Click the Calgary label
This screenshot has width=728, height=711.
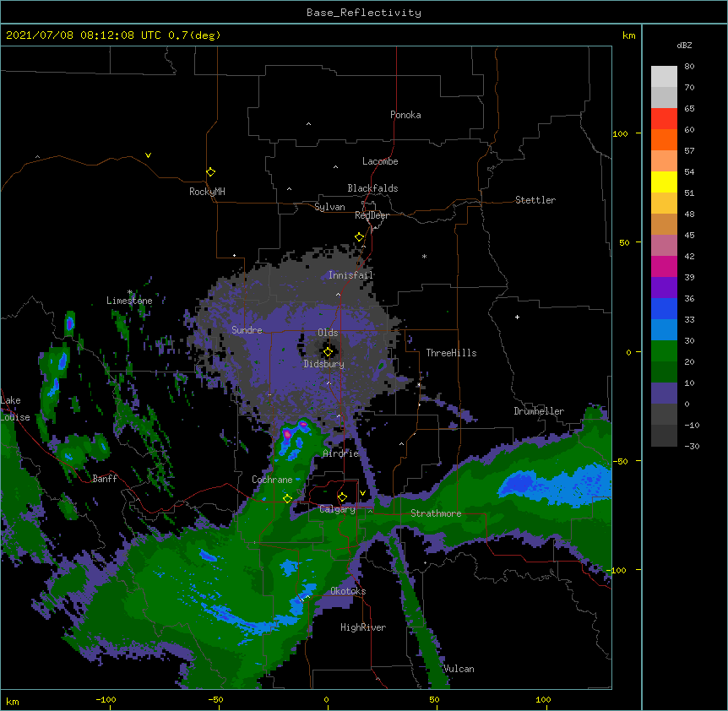[x=337, y=509]
